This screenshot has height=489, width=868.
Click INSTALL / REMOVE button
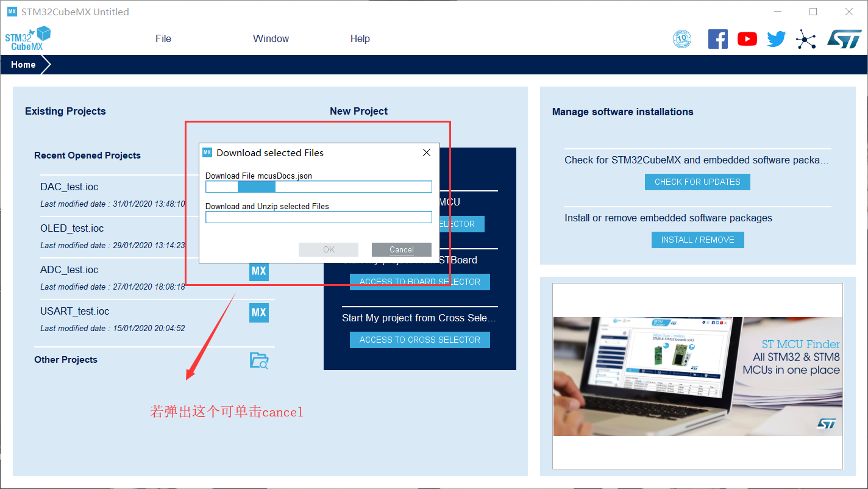tap(697, 240)
